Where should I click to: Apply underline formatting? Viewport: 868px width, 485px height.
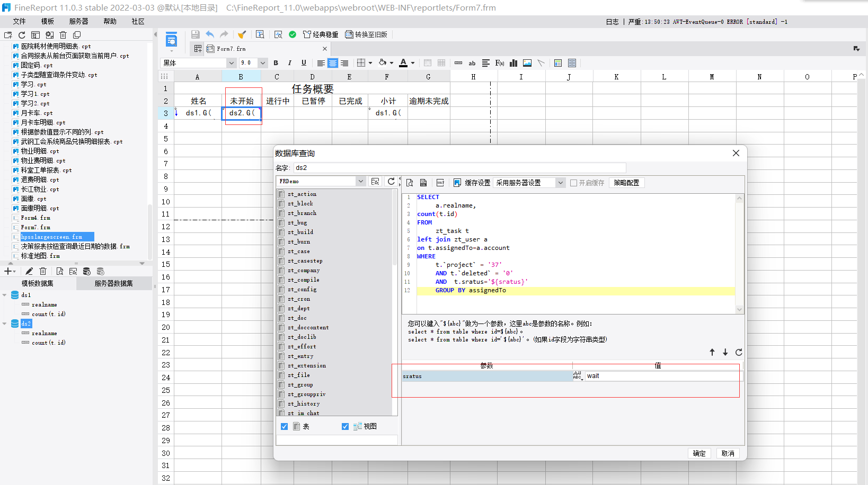tap(304, 63)
